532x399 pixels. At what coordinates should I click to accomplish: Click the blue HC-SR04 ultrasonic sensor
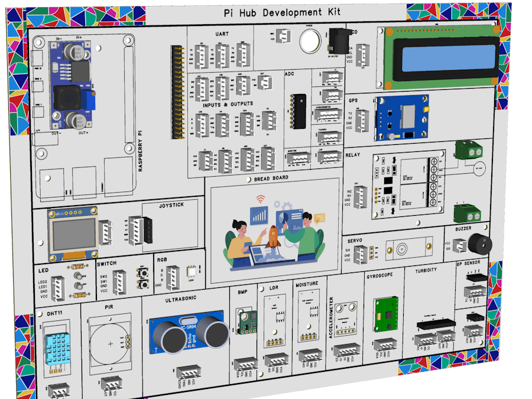coord(189,332)
